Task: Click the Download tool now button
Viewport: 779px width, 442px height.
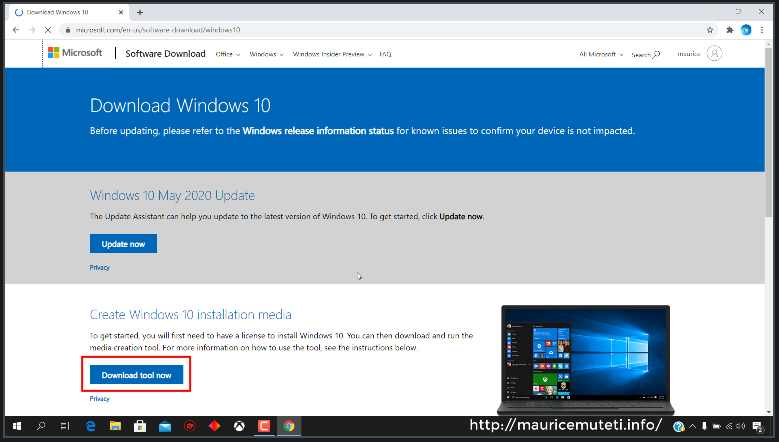Action: (136, 374)
